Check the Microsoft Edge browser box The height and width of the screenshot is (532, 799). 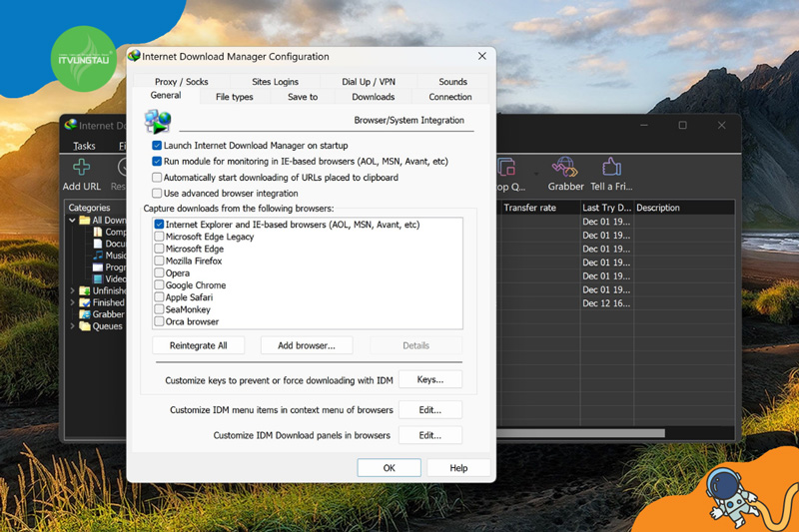pyautogui.click(x=159, y=249)
